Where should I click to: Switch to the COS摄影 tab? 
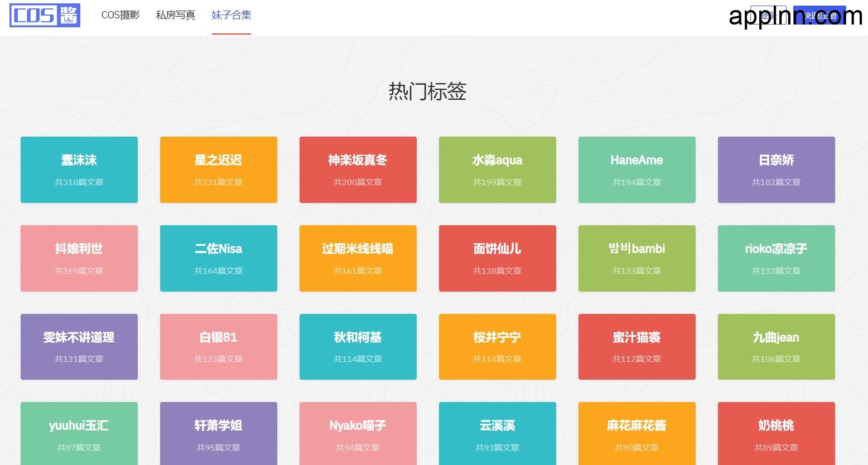[x=120, y=16]
